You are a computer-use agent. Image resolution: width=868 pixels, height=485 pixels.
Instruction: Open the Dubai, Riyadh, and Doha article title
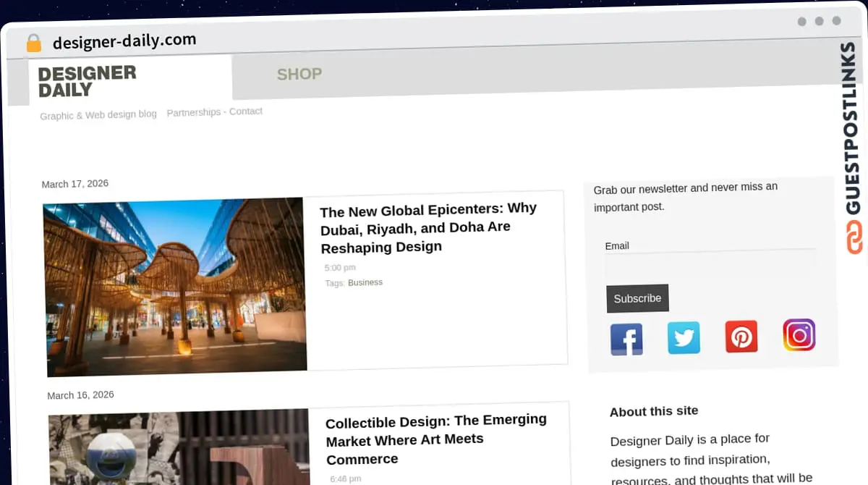click(427, 227)
